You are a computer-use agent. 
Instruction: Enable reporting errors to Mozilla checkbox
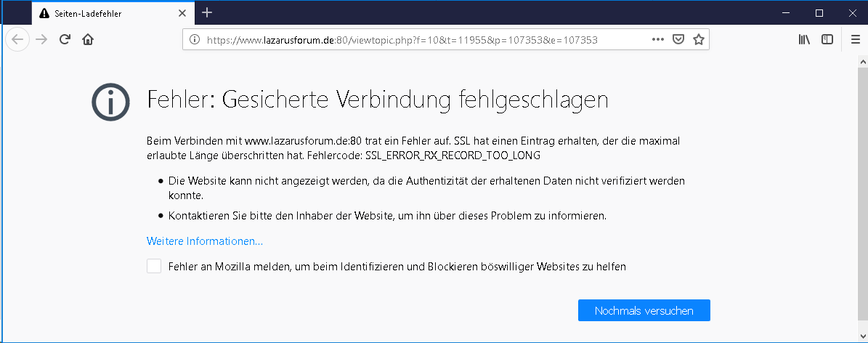154,267
